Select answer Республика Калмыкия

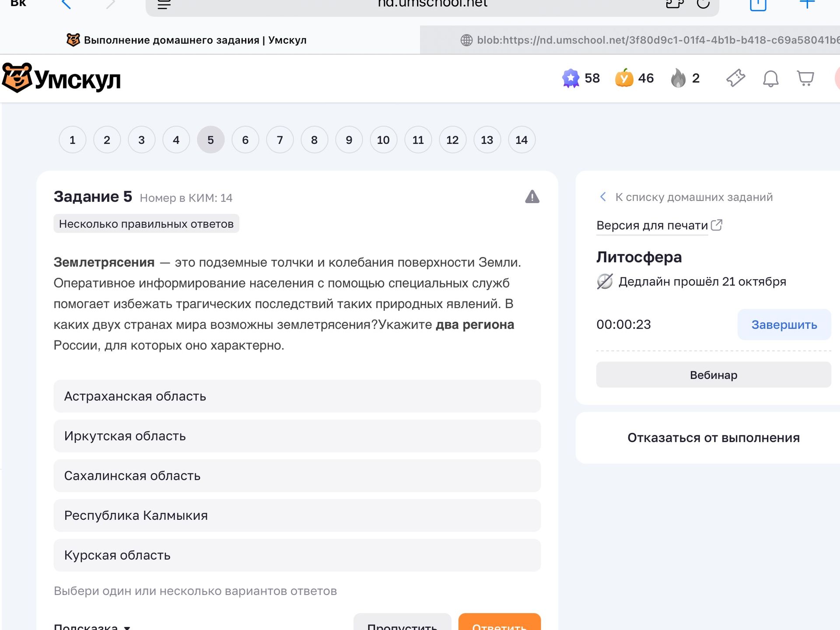pos(297,515)
